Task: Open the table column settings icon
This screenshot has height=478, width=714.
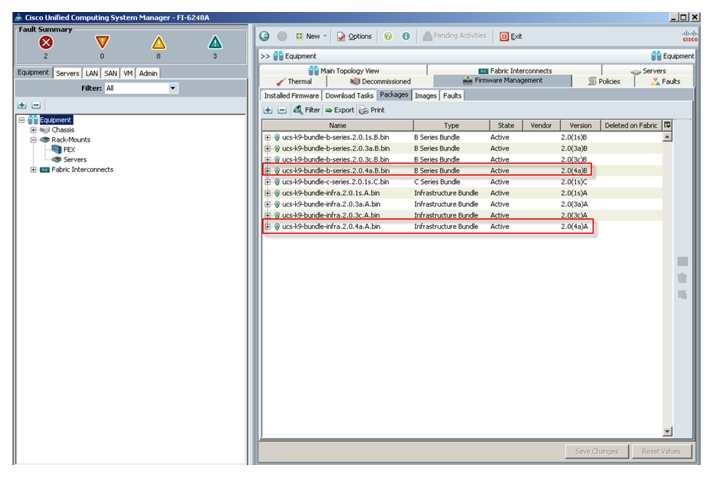Action: pos(667,125)
